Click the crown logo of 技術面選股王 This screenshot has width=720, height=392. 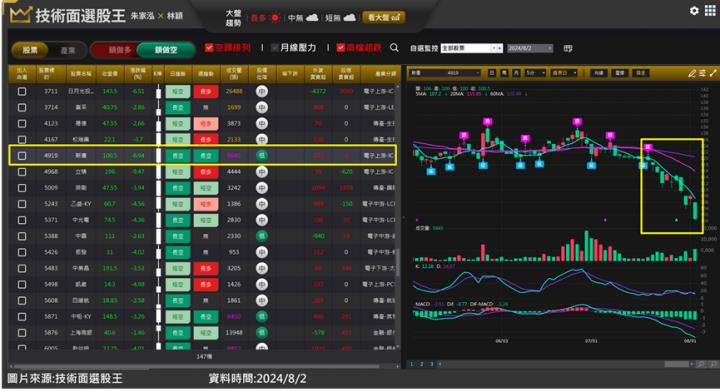[x=20, y=15]
